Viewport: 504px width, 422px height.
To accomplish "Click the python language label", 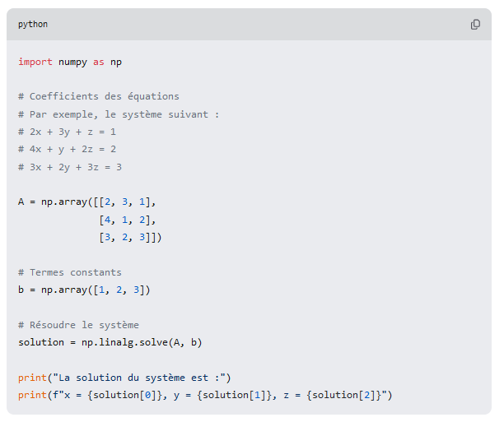I will pyautogui.click(x=33, y=25).
